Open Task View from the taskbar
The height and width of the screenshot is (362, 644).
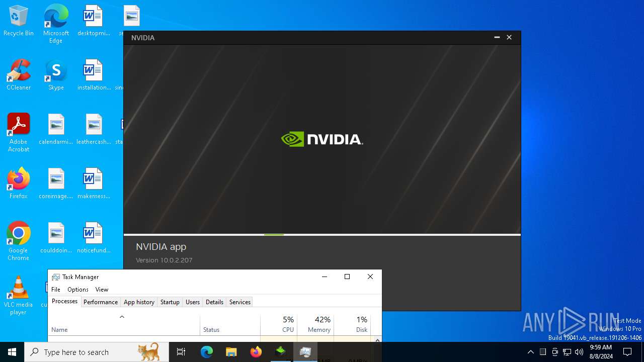pos(181,352)
